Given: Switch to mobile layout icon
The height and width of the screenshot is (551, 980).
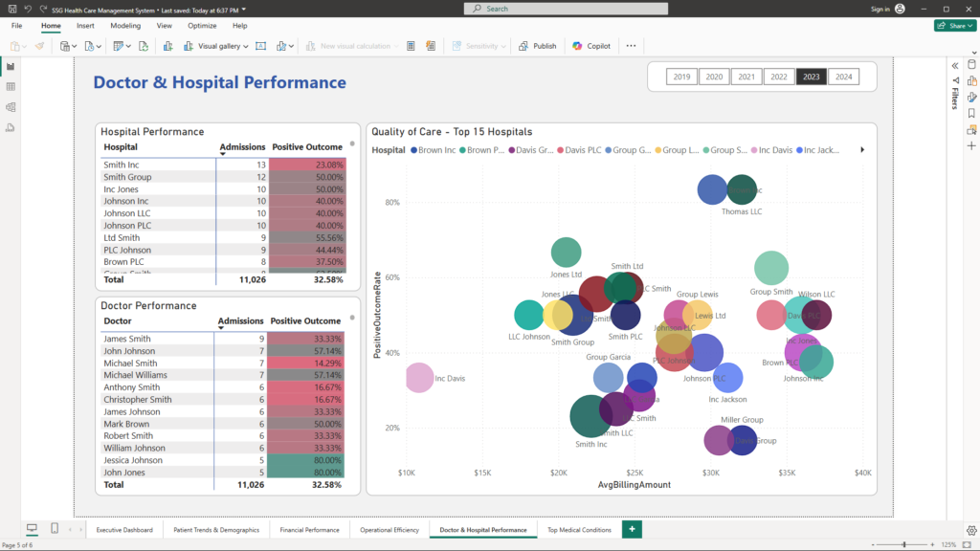Looking at the screenshot, I should [55, 529].
